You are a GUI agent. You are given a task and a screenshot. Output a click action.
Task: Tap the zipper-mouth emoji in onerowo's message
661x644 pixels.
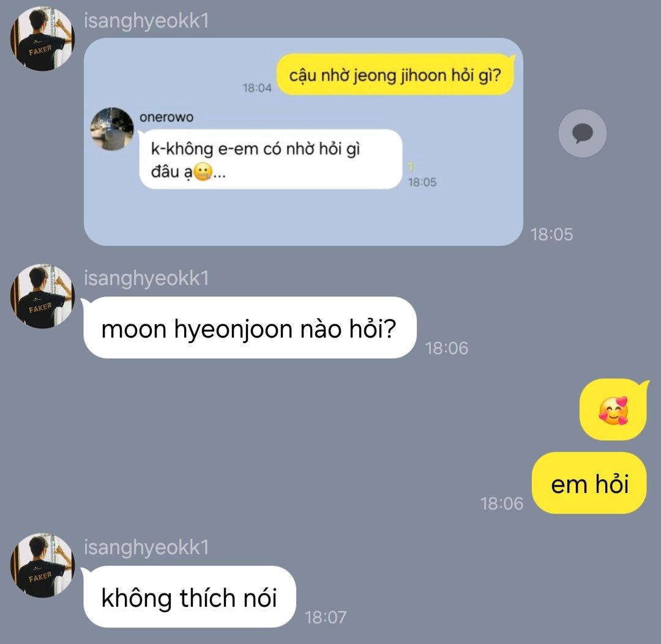(x=203, y=172)
